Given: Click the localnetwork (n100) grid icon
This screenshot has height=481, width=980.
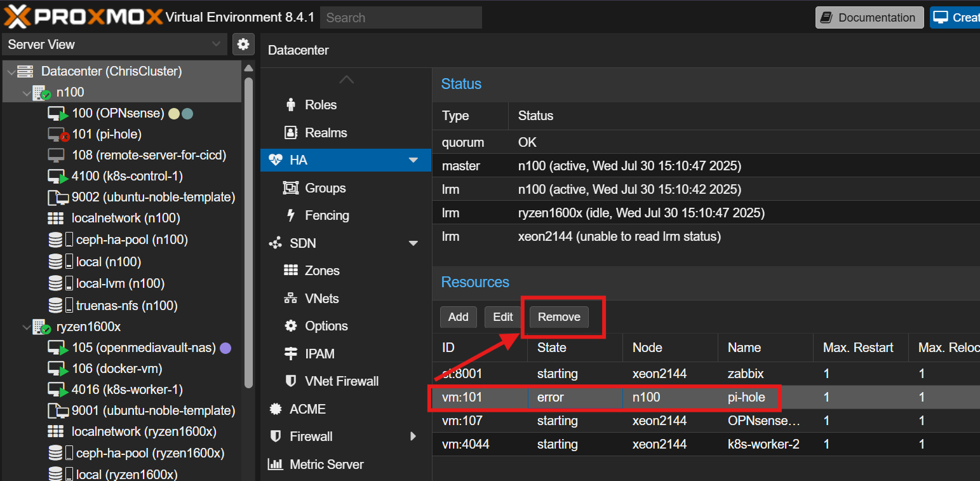Looking at the screenshot, I should (x=56, y=219).
